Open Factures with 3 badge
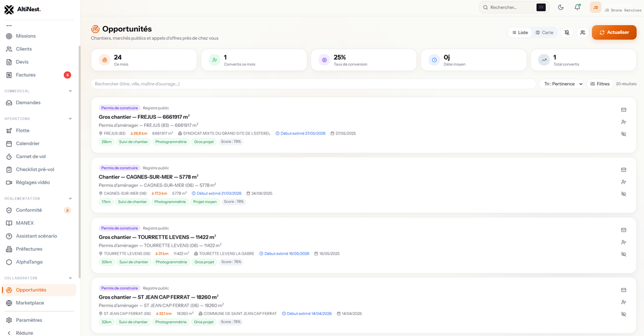Viewport: 644px width, 336px height. coord(38,75)
